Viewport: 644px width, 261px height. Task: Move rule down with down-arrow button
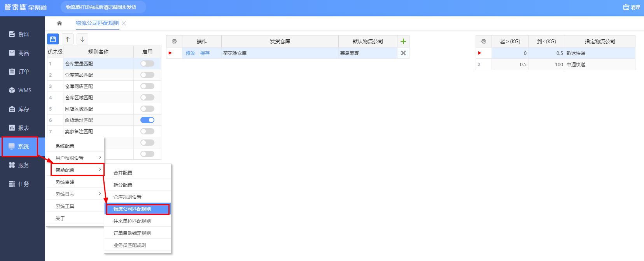(x=82, y=39)
